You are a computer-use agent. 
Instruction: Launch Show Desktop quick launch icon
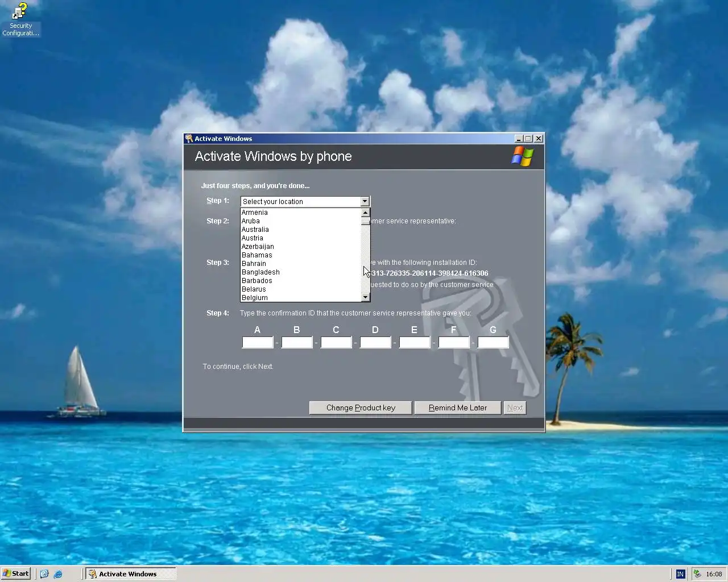tap(44, 574)
